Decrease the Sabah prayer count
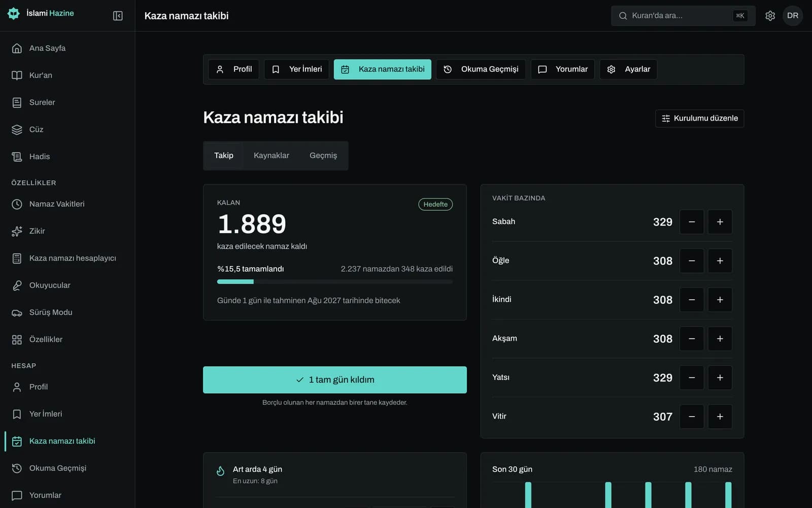This screenshot has width=812, height=508. pyautogui.click(x=691, y=222)
